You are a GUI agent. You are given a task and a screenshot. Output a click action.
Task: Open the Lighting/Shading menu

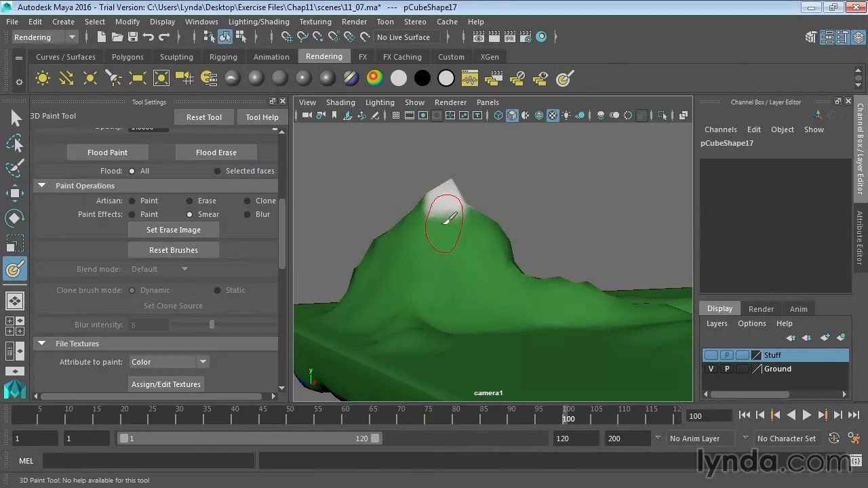258,22
